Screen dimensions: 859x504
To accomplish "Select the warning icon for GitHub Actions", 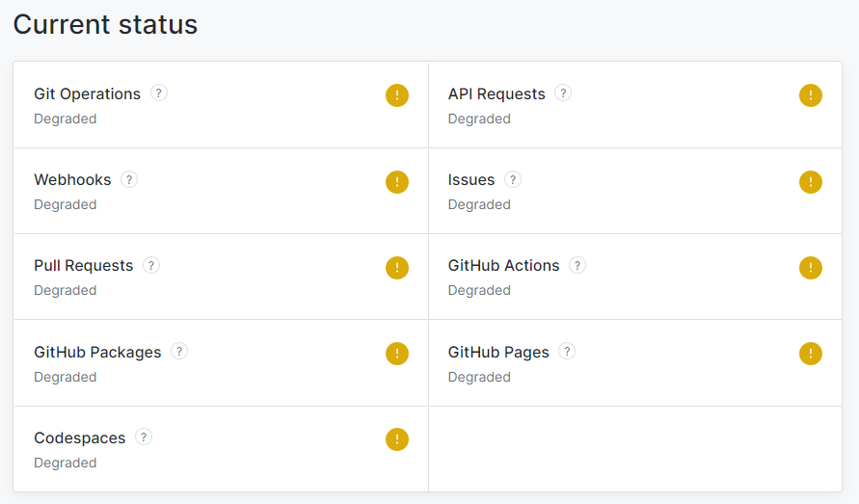I will 811,268.
